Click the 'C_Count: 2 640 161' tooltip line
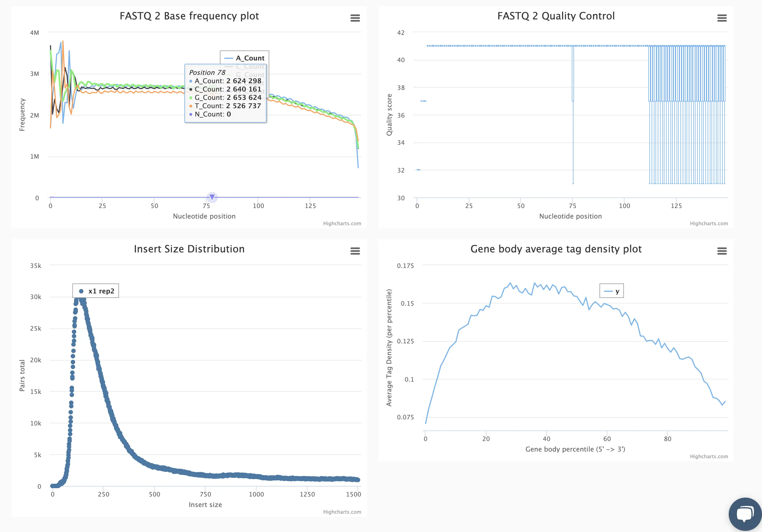The height and width of the screenshot is (532, 762). pyautogui.click(x=225, y=89)
